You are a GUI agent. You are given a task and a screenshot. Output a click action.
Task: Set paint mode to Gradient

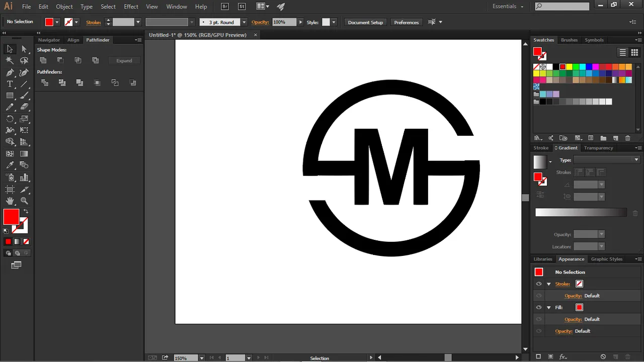17,242
